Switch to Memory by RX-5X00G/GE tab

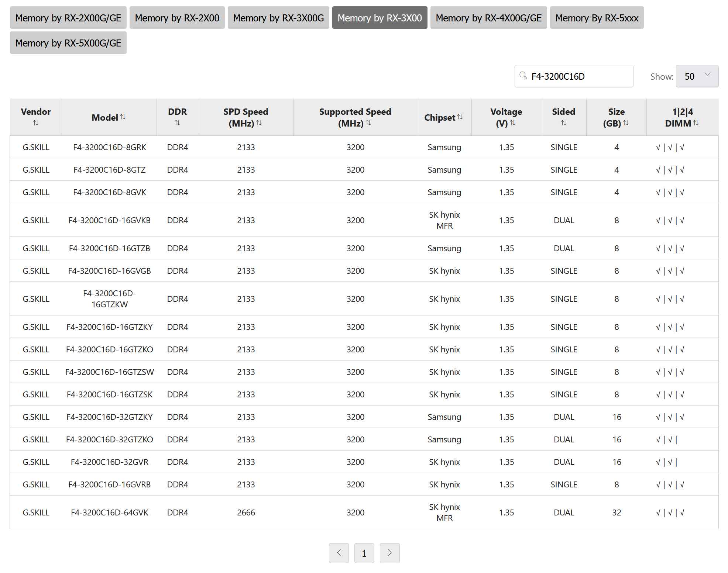68,43
